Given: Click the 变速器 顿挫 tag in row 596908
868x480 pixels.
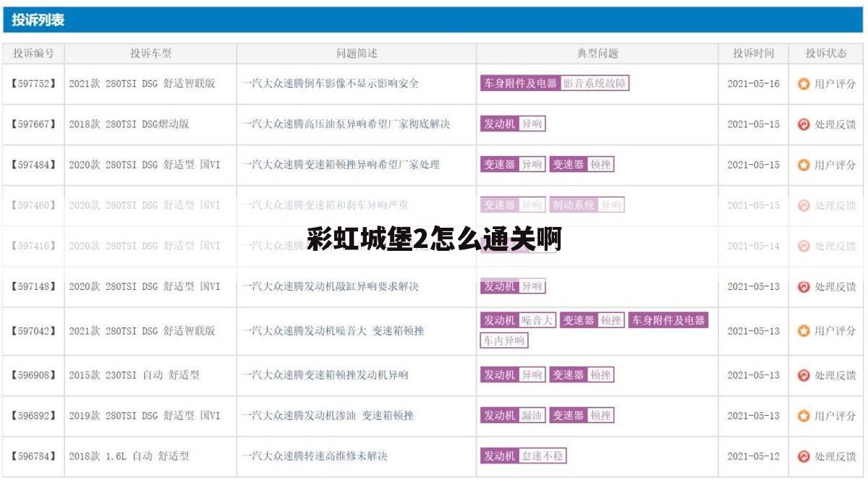Looking at the screenshot, I should 582,375.
